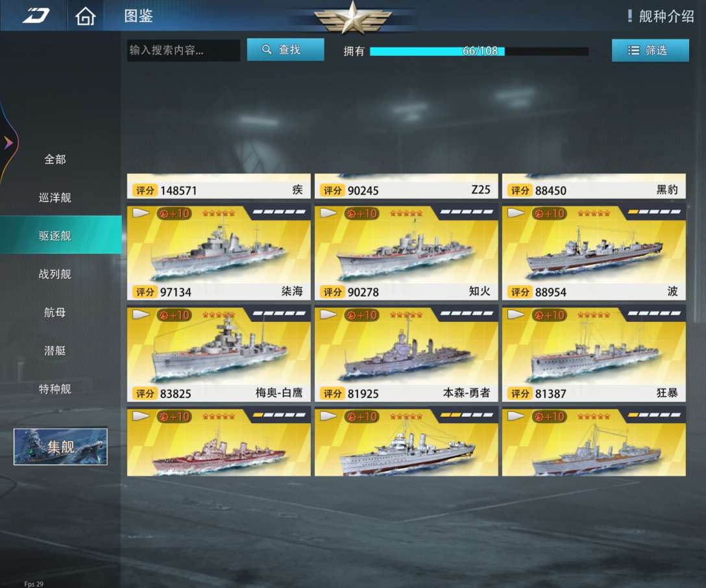Click the 拥有 66/108 progress bar
The width and height of the screenshot is (706, 588).
(x=479, y=51)
